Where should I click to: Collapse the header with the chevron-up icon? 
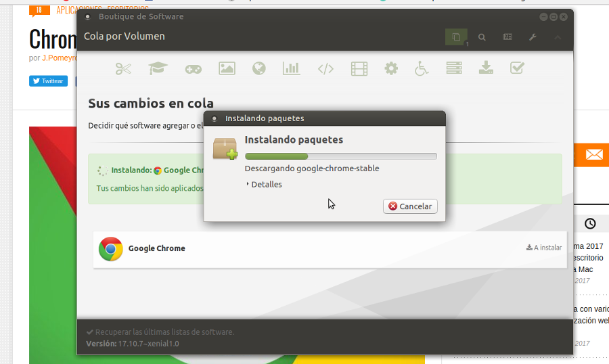[x=558, y=37]
